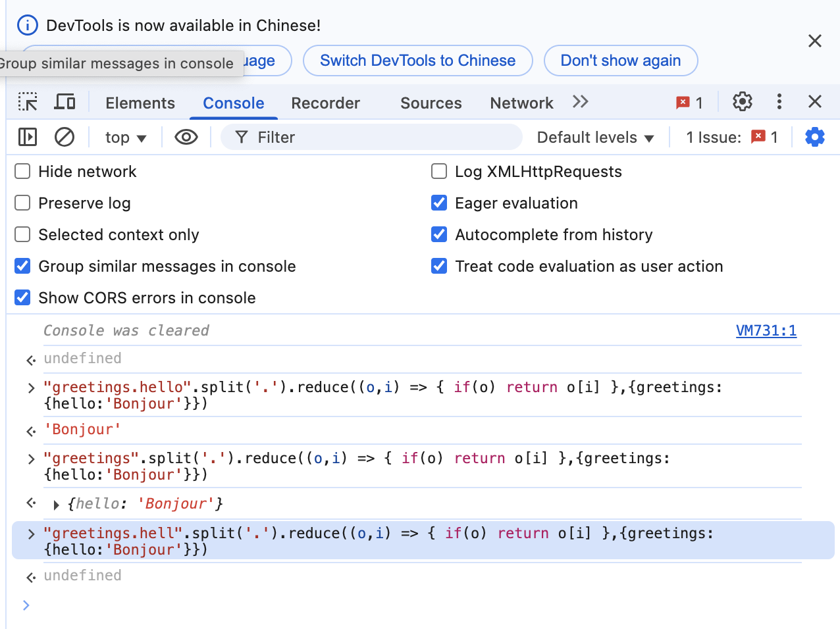Show more tabs with double chevron
The image size is (840, 629).
click(580, 102)
